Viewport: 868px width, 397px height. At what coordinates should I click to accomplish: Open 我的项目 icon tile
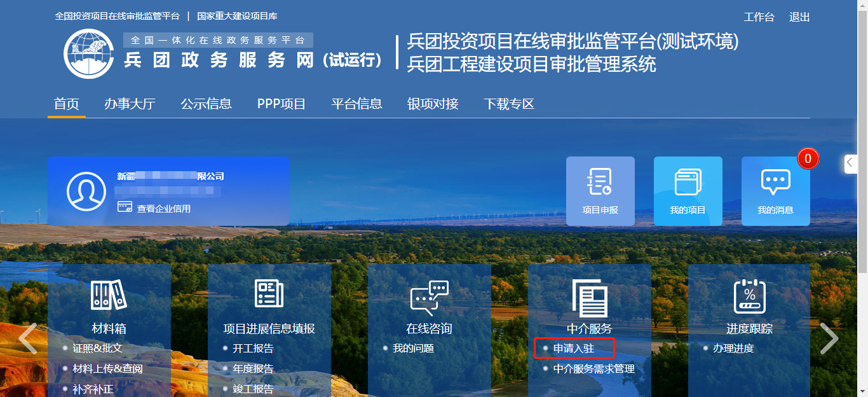coord(688,182)
